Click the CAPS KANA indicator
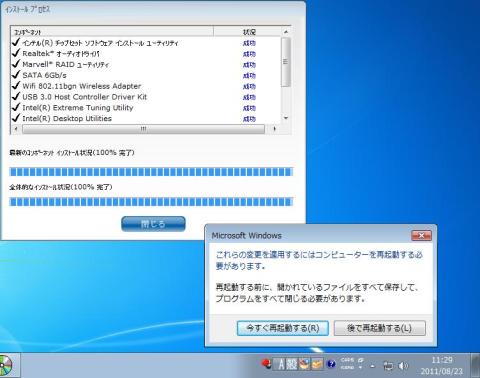 pyautogui.click(x=347, y=364)
